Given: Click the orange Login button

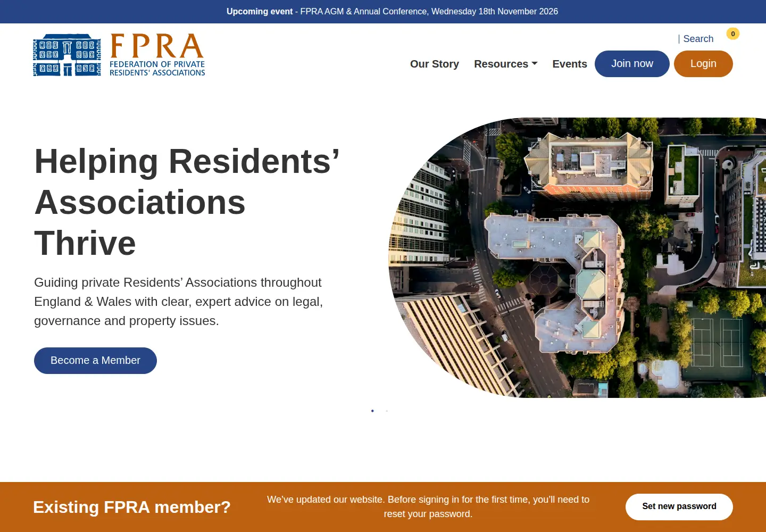Looking at the screenshot, I should pyautogui.click(x=703, y=64).
